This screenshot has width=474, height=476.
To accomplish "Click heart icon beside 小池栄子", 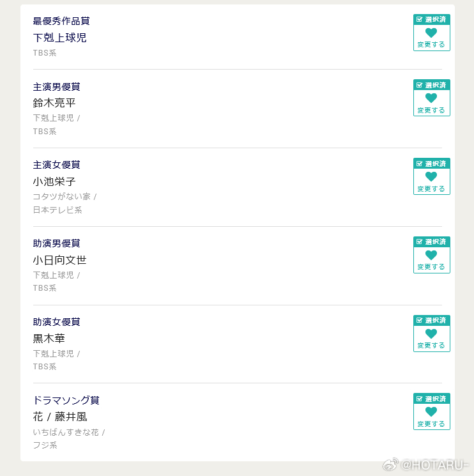I will coord(431,176).
